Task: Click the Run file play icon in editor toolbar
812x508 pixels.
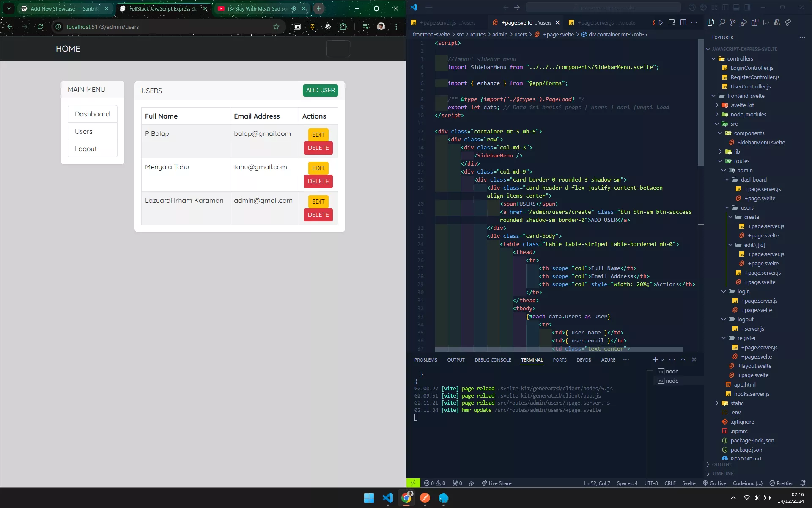Action: (661, 22)
